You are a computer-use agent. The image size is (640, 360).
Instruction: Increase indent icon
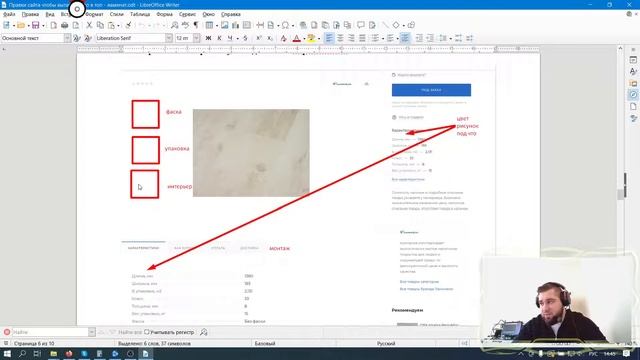coord(419,38)
